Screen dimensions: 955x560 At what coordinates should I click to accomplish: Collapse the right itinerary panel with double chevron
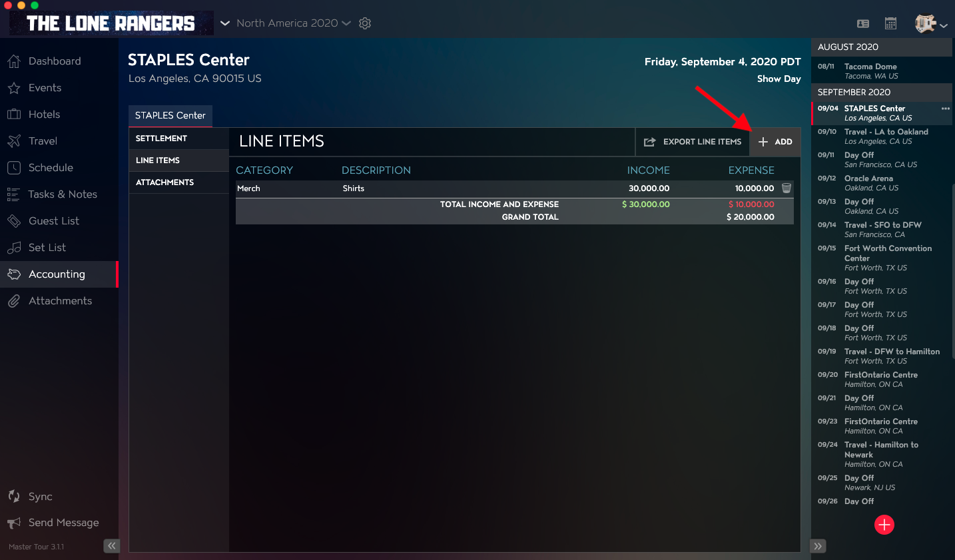point(818,546)
